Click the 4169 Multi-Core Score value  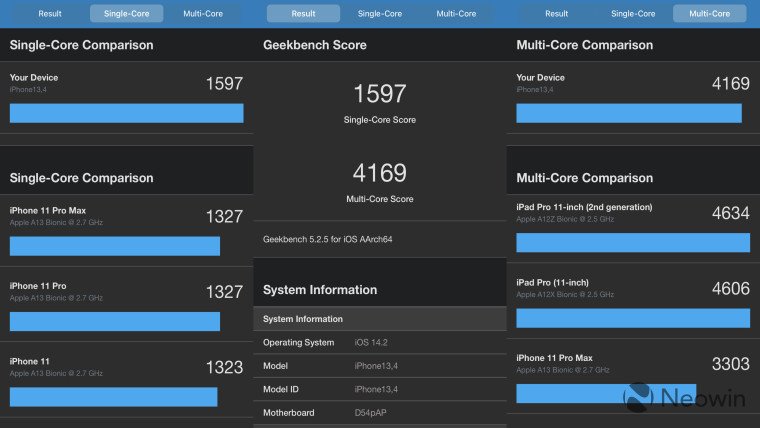[x=380, y=173]
